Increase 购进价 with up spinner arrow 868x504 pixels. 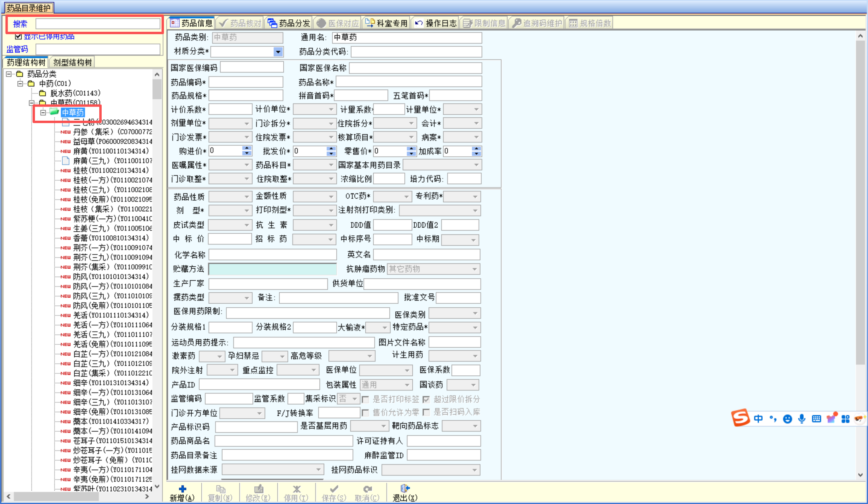(247, 148)
